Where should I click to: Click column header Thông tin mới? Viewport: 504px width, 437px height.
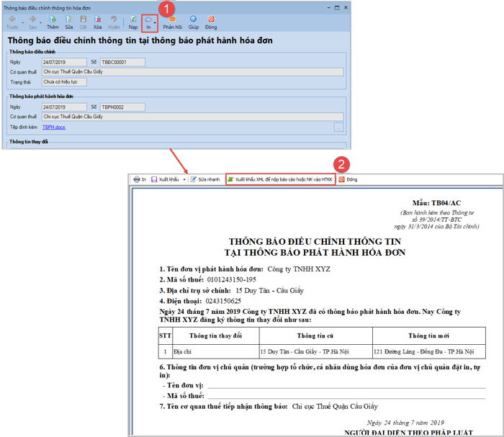[x=429, y=335]
